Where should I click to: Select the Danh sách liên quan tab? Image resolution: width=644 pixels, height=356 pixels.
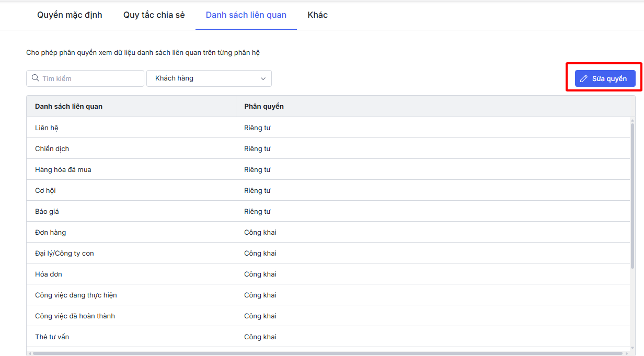click(246, 15)
